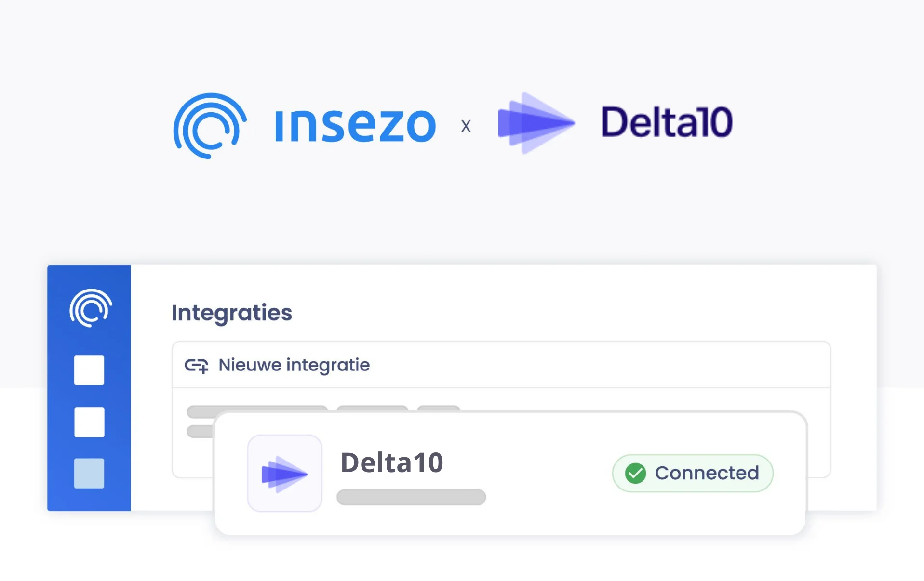Open the Delta10 integration title

point(391,462)
